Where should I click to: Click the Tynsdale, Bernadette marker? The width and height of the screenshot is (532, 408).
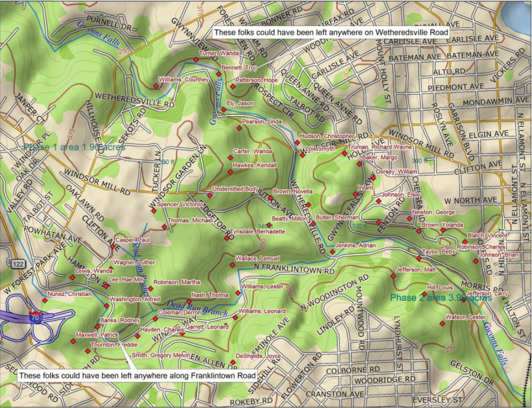pyautogui.click(x=227, y=238)
